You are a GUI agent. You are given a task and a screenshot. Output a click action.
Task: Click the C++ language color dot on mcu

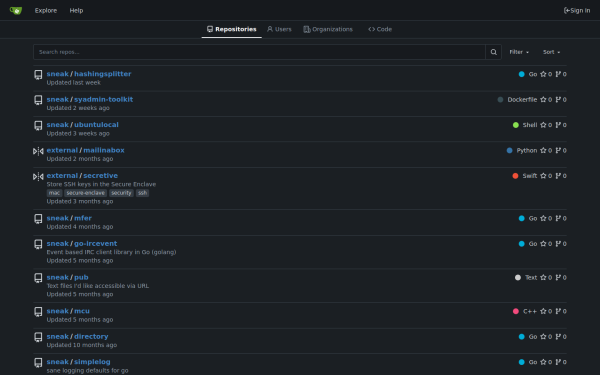(x=516, y=311)
